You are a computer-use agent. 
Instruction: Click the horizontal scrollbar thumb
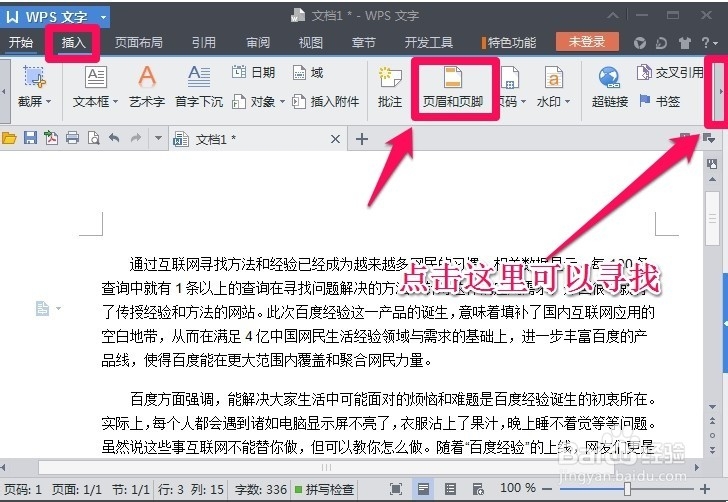tap(326, 467)
